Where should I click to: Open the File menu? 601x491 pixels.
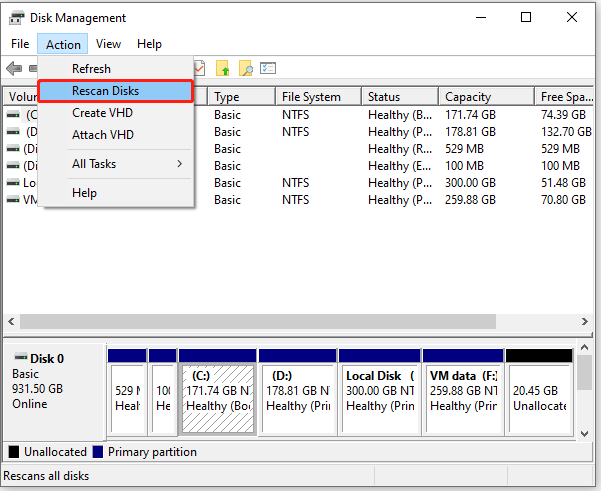(x=20, y=44)
